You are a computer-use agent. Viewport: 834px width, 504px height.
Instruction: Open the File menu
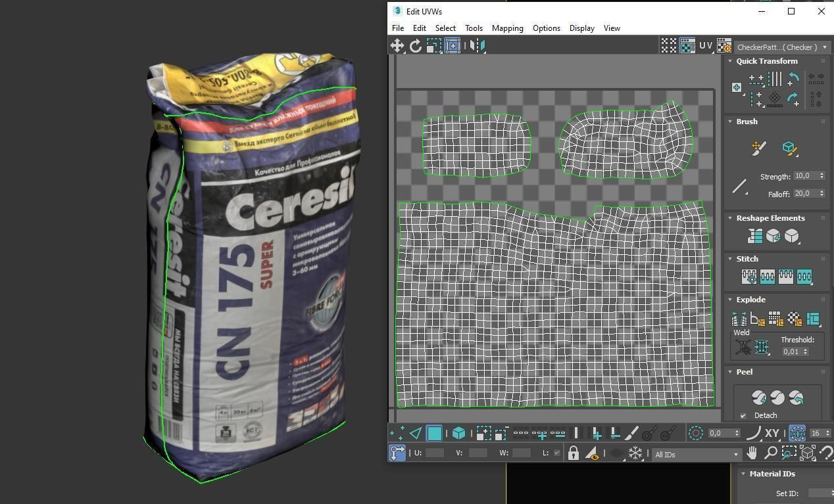[x=398, y=28]
